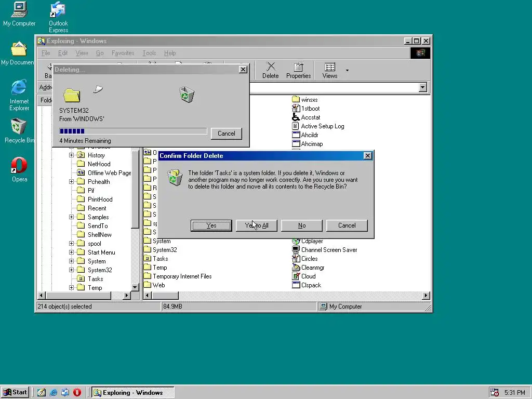
Task: Open the File menu
Action: coord(46,53)
